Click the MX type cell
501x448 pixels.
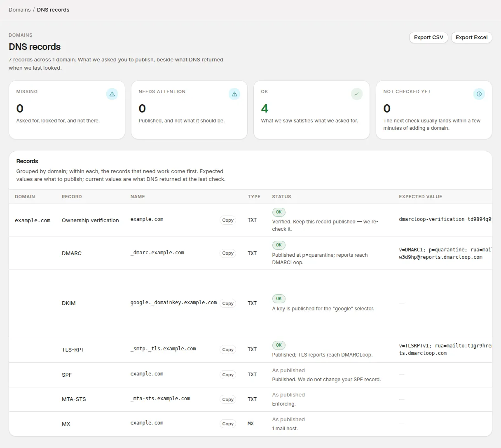(x=250, y=424)
